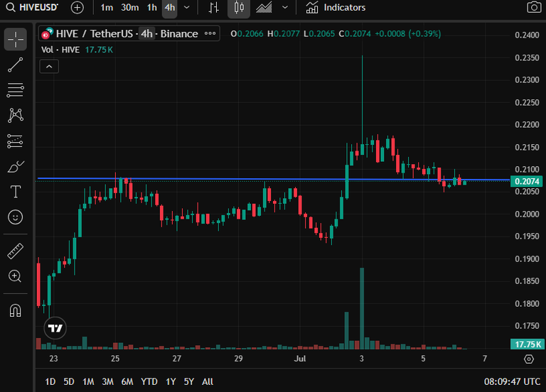Select the ruler measure tool

click(16, 251)
